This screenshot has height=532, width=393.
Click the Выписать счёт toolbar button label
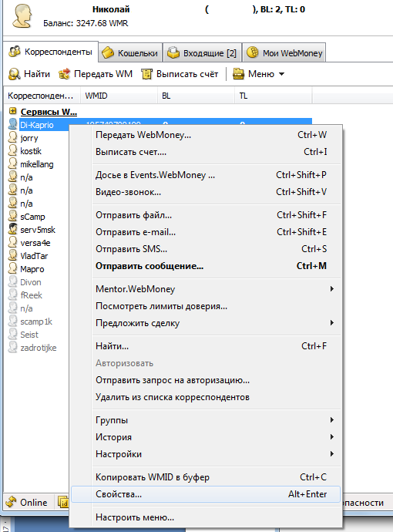click(x=187, y=73)
